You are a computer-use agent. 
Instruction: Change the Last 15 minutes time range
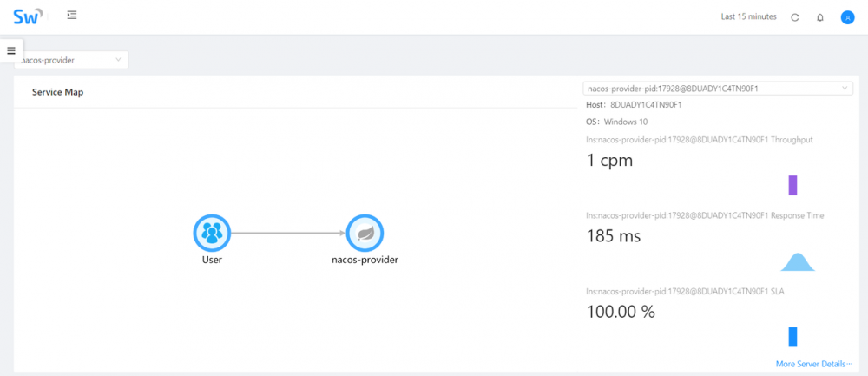750,16
